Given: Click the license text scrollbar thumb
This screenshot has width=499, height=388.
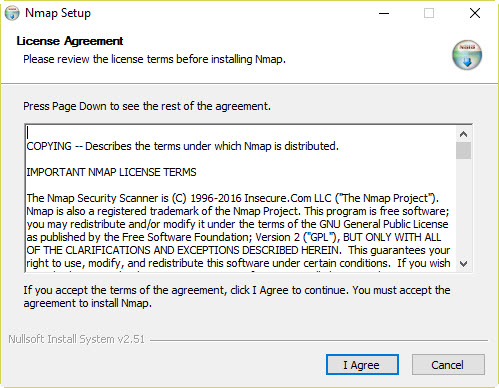Looking at the screenshot, I should (463, 151).
